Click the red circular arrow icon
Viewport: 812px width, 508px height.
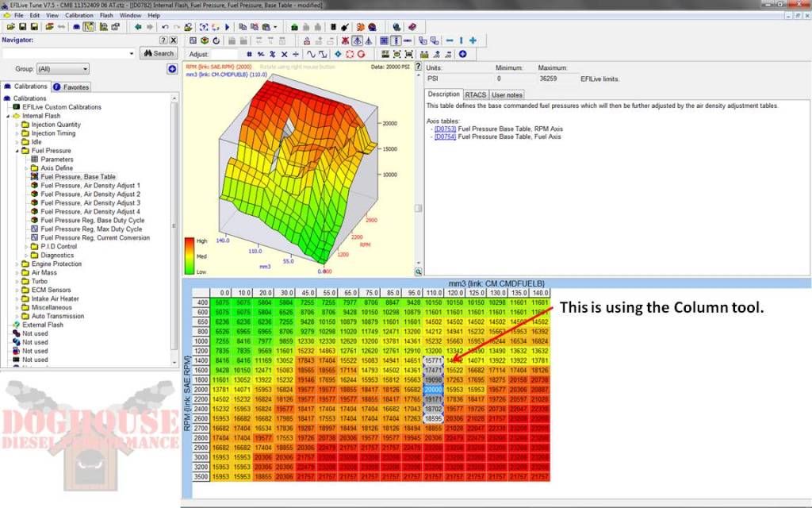361,54
